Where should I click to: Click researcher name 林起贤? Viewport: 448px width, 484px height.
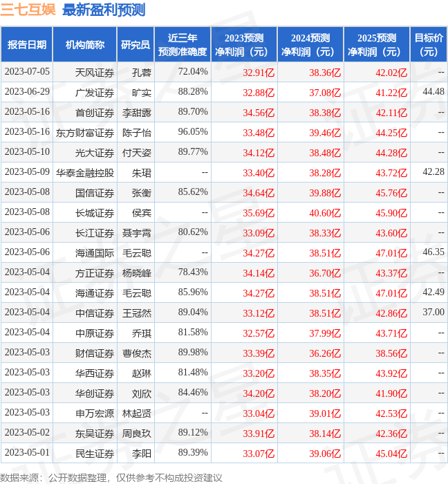point(137,413)
